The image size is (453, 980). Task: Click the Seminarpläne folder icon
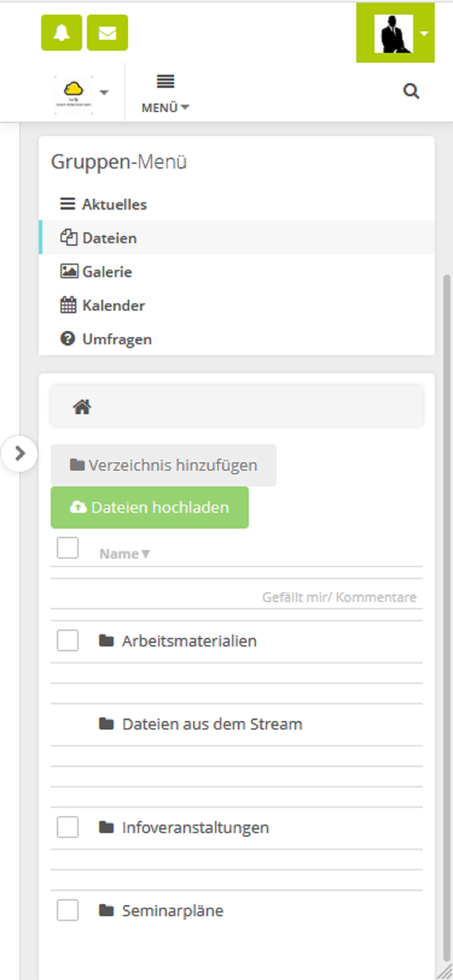(106, 910)
